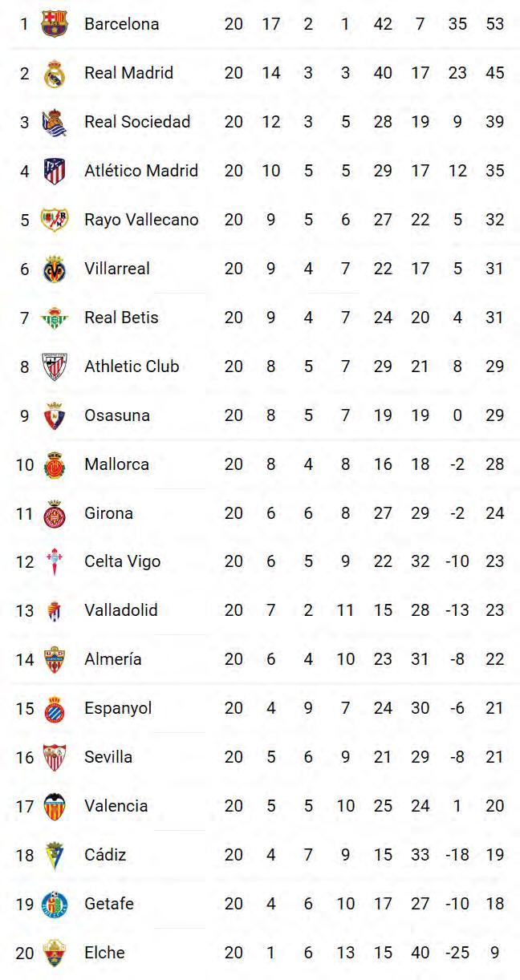Screen dimensions: 520x980
Task: Open the Mallorca team link
Action: (116, 464)
